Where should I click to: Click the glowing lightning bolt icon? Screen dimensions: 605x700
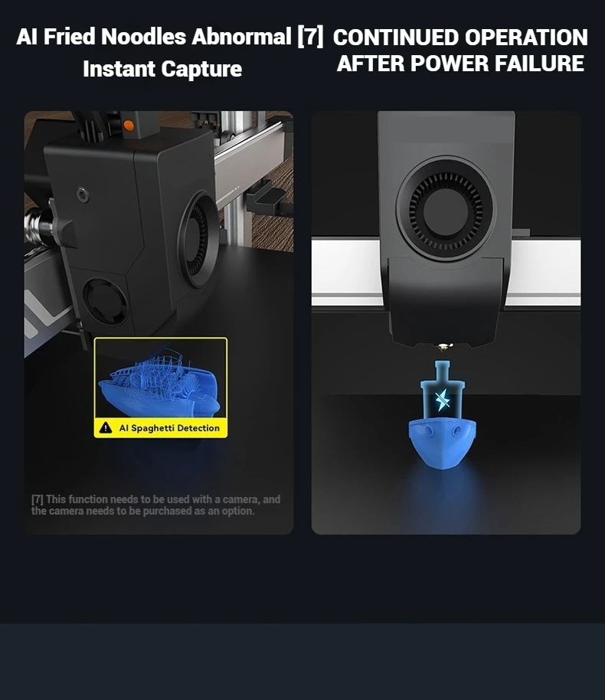click(443, 400)
